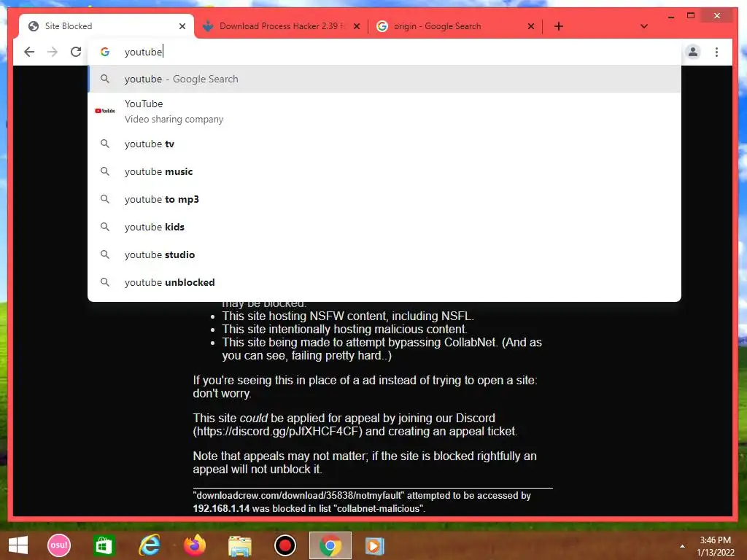This screenshot has height=560, width=747.
Task: Click the Chrome taskbar icon
Action: coord(330,545)
